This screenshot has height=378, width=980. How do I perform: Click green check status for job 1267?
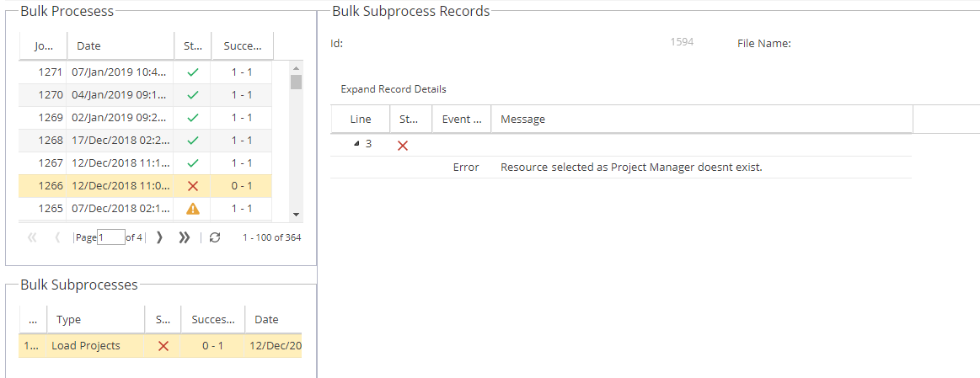pyautogui.click(x=193, y=162)
